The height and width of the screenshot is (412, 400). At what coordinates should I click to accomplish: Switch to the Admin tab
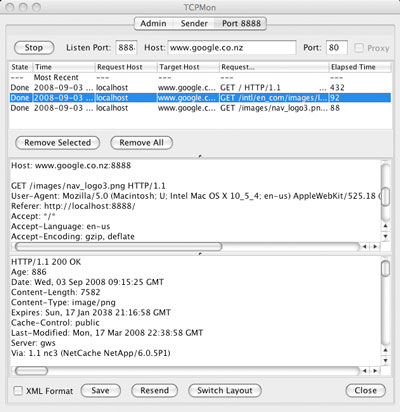(153, 24)
